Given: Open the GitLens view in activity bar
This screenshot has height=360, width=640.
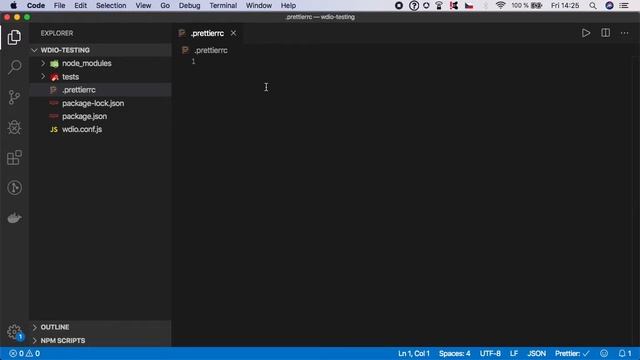Looking at the screenshot, I should click(x=14, y=188).
